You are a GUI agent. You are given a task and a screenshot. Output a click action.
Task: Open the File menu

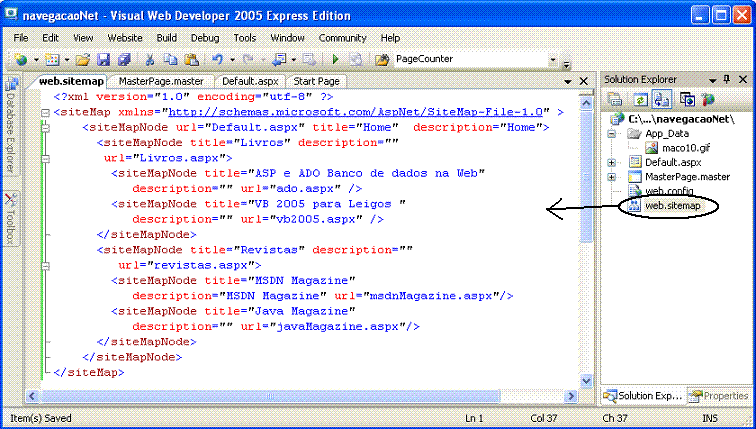tap(21, 38)
